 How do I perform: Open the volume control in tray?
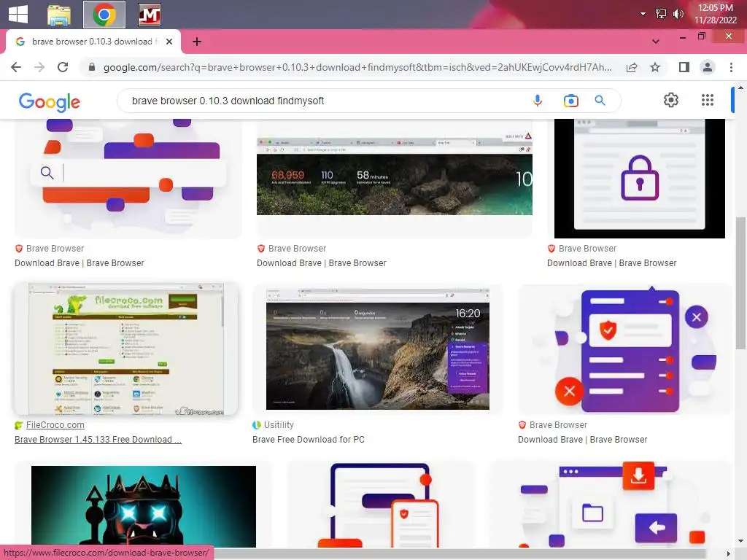click(x=678, y=14)
